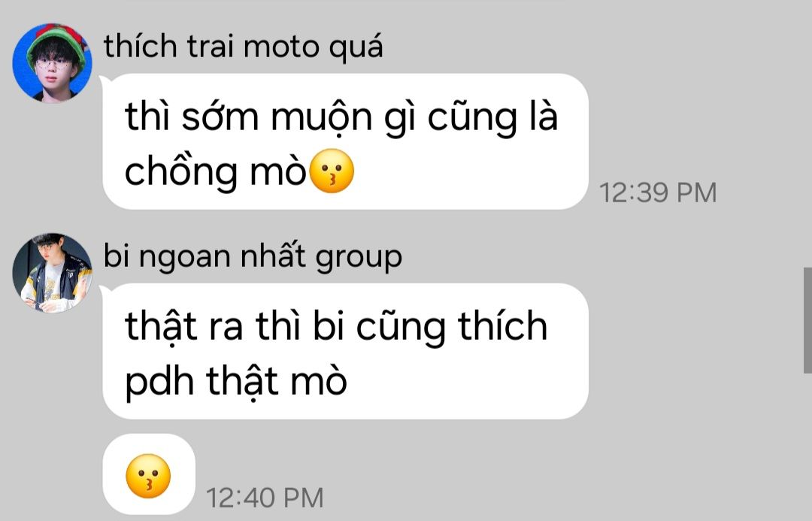Click the word "moto" in the first sender's name
812x521 pixels.
click(282, 47)
